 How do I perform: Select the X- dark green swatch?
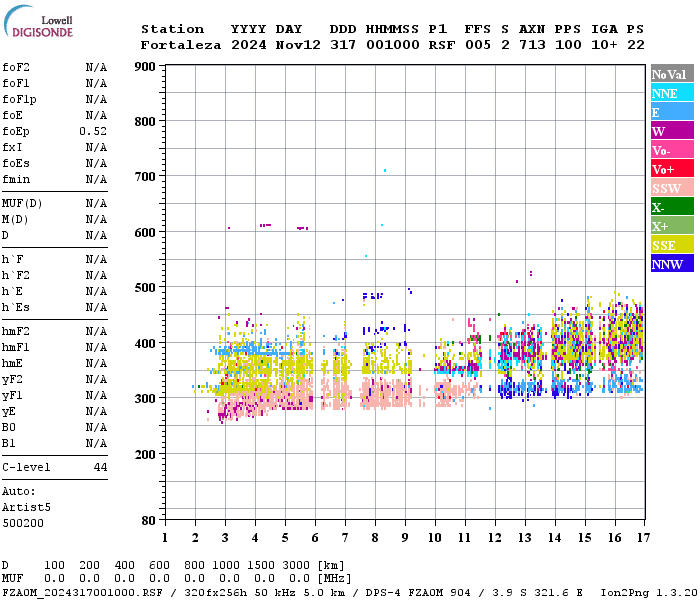click(x=672, y=207)
